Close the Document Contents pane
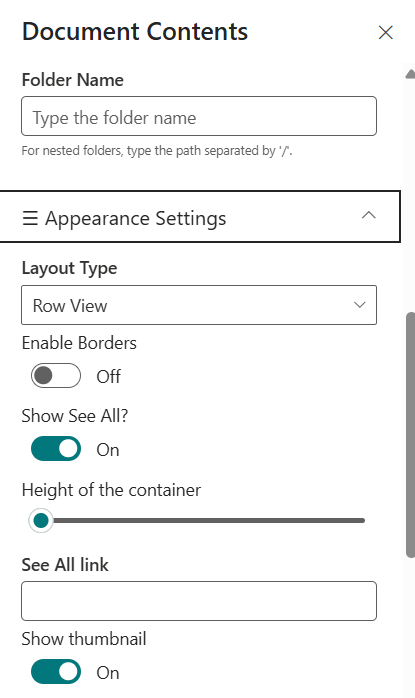The image size is (415, 698). click(x=386, y=32)
